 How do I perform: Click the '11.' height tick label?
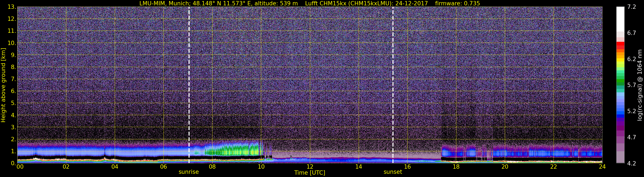(x=12, y=31)
